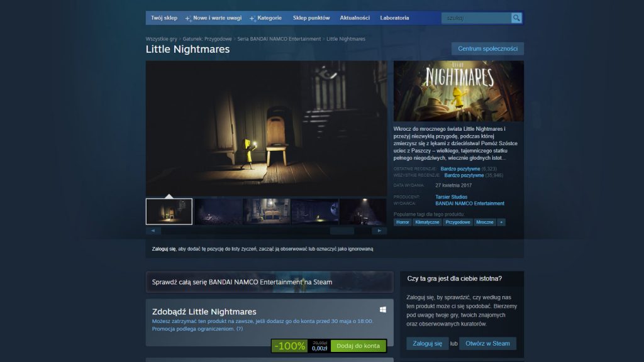Follow the Gatunek: Przygodowe breadcrumb

[207, 39]
